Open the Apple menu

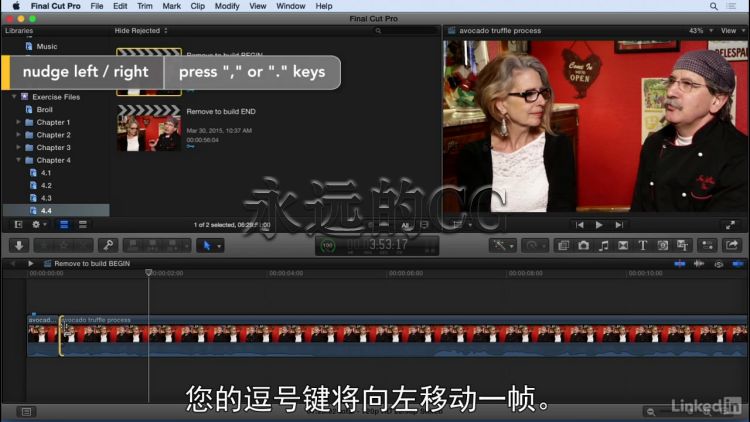16,6
